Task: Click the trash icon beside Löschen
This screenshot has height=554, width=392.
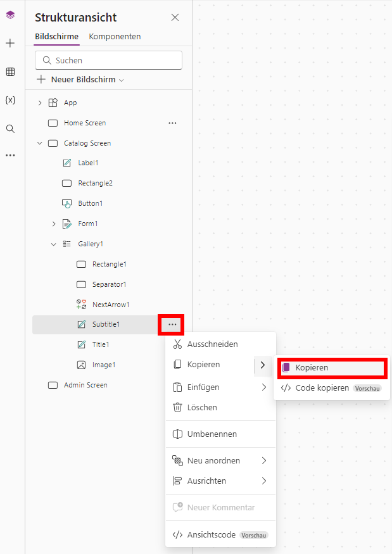Action: 177,407
